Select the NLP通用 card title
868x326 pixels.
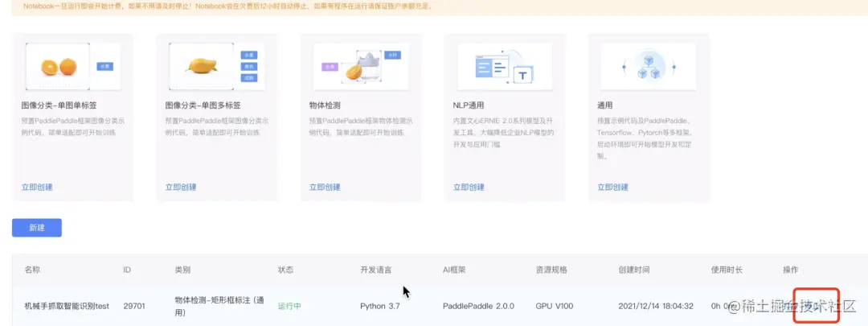(470, 105)
